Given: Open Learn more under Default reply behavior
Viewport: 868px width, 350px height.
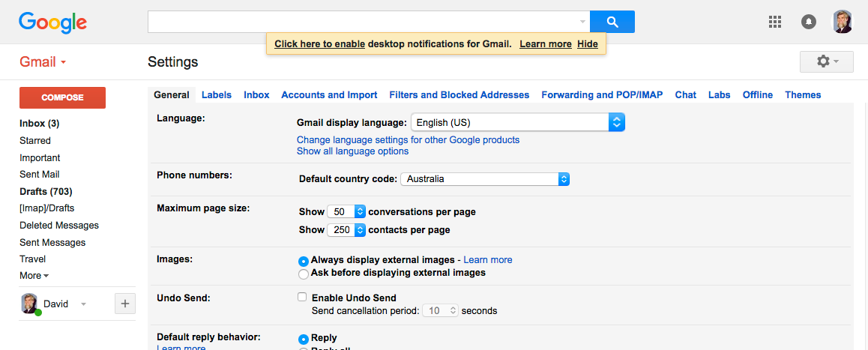Looking at the screenshot, I should (x=181, y=347).
